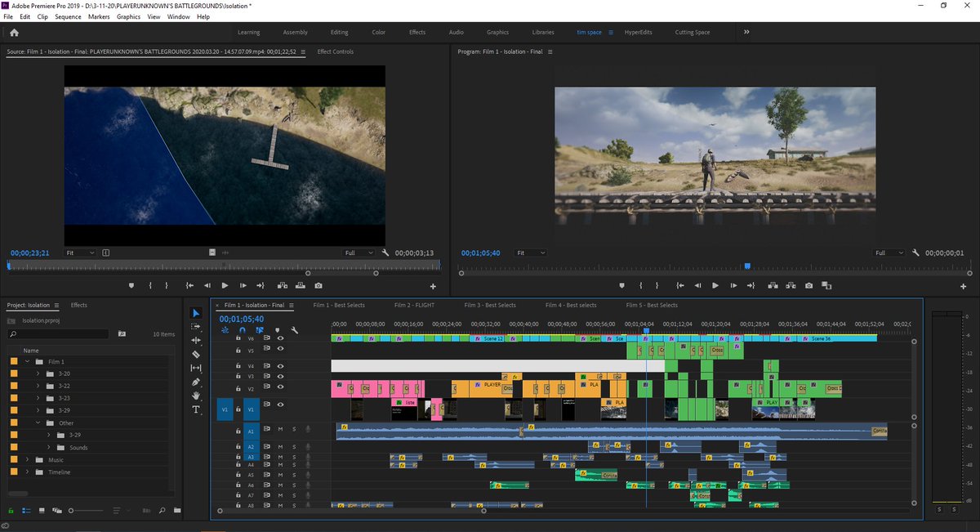Viewport: 980px width, 532px height.
Task: Expand the Sounds bin
Action: pos(48,447)
